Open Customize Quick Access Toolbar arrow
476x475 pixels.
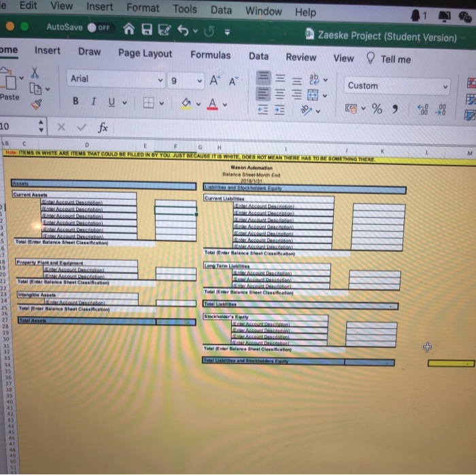(227, 32)
